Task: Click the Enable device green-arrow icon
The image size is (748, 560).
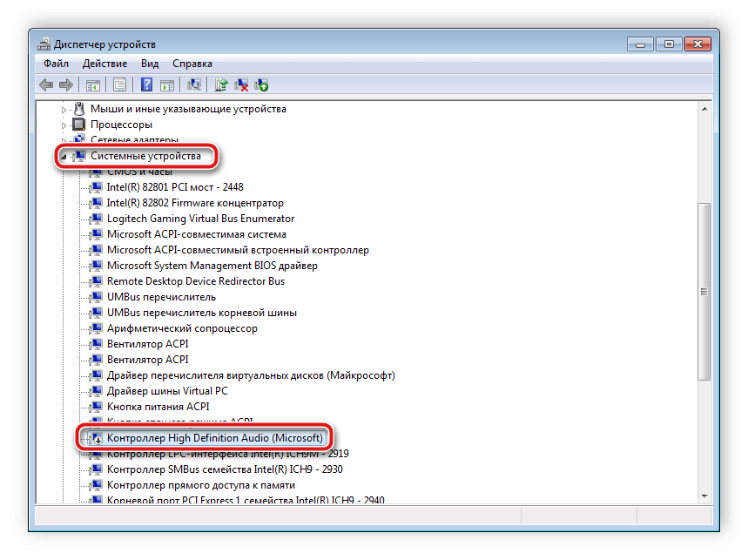Action: click(x=261, y=84)
